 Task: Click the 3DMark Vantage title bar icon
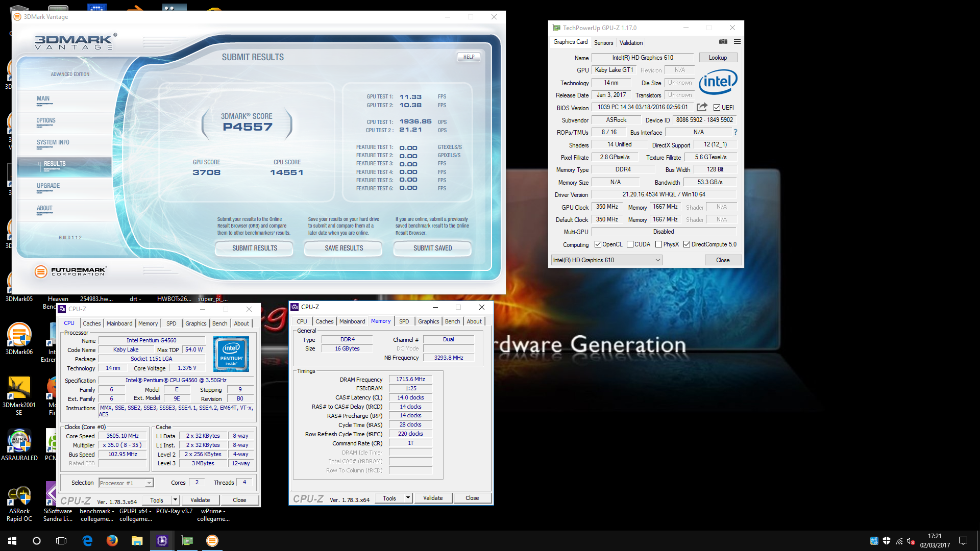[x=17, y=17]
